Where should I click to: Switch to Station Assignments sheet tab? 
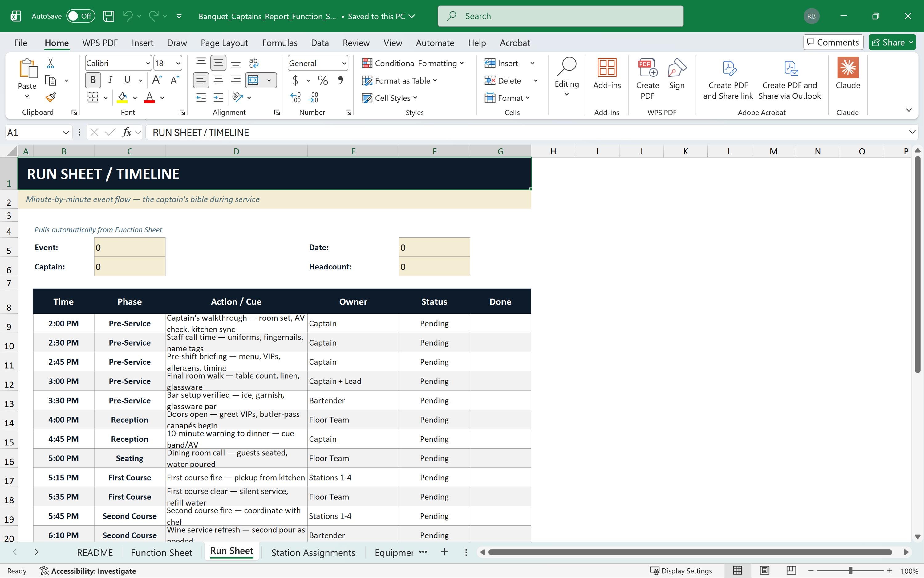point(313,552)
